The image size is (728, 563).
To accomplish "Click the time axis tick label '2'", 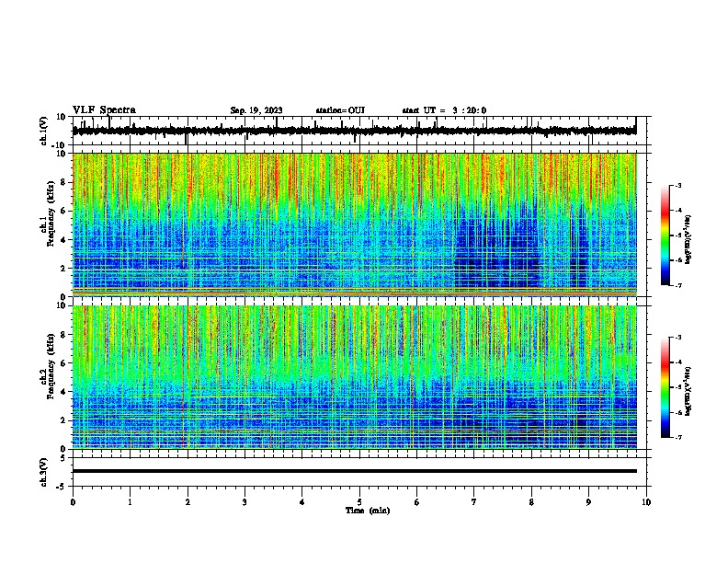I will (x=188, y=502).
